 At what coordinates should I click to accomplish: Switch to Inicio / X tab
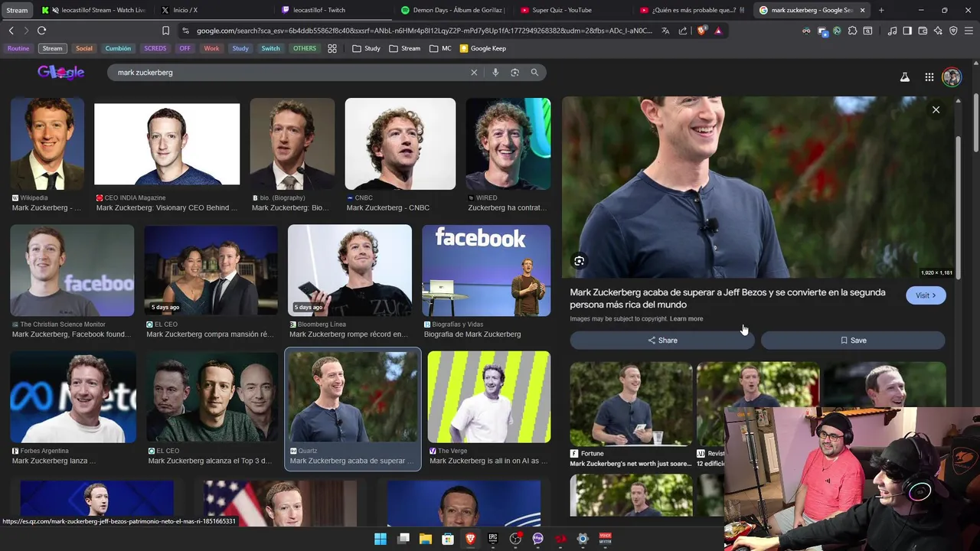(214, 10)
